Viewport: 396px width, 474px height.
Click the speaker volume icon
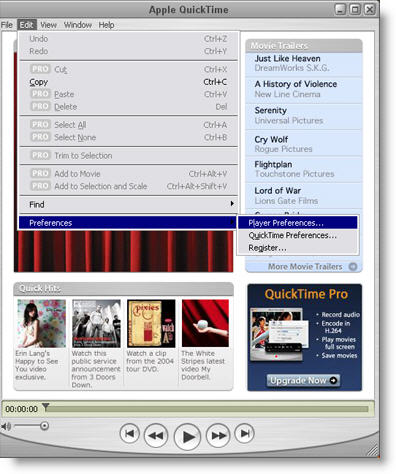point(6,426)
